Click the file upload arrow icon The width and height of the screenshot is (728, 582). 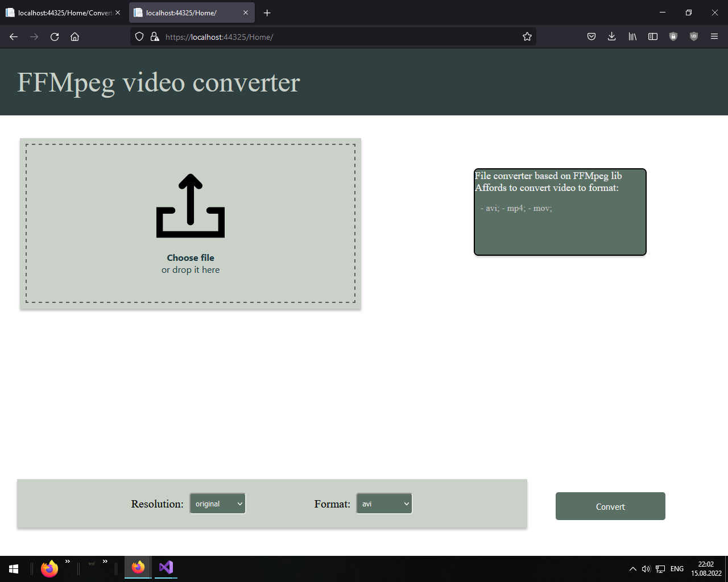(190, 205)
